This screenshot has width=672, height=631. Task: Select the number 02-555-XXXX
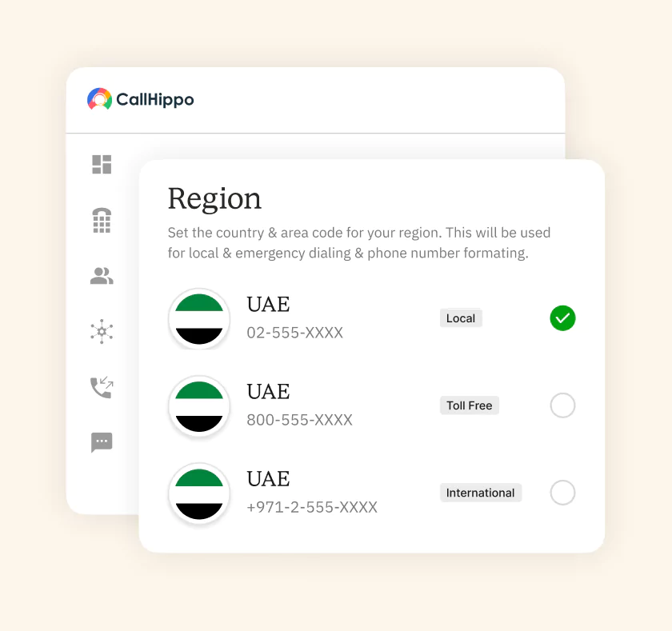295,333
